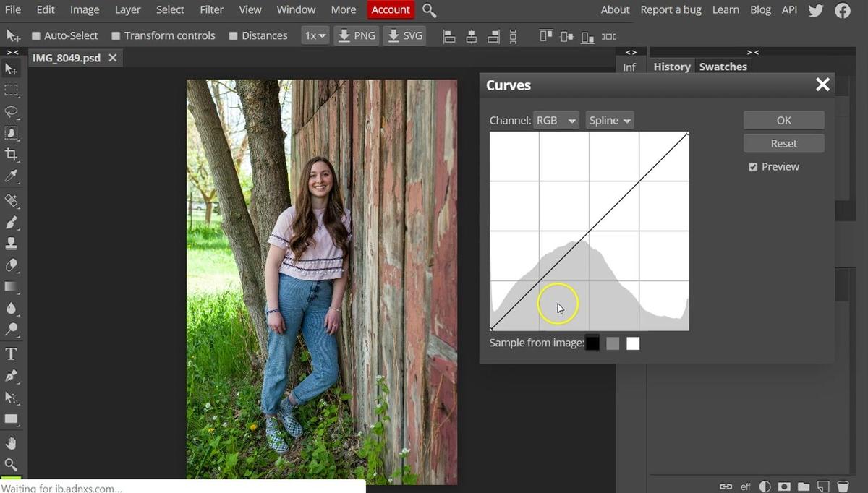Open the search magnifier in menu bar
This screenshot has width=868, height=493.
[429, 10]
